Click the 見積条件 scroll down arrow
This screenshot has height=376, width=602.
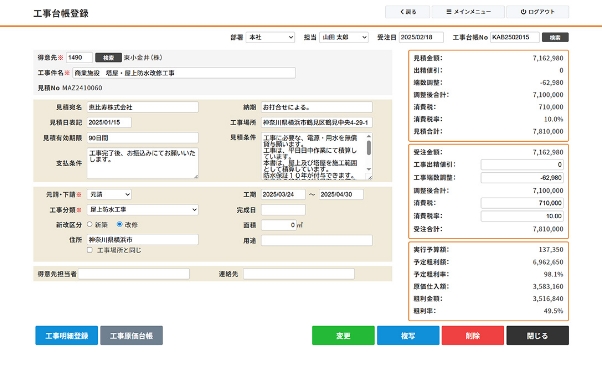369,169
